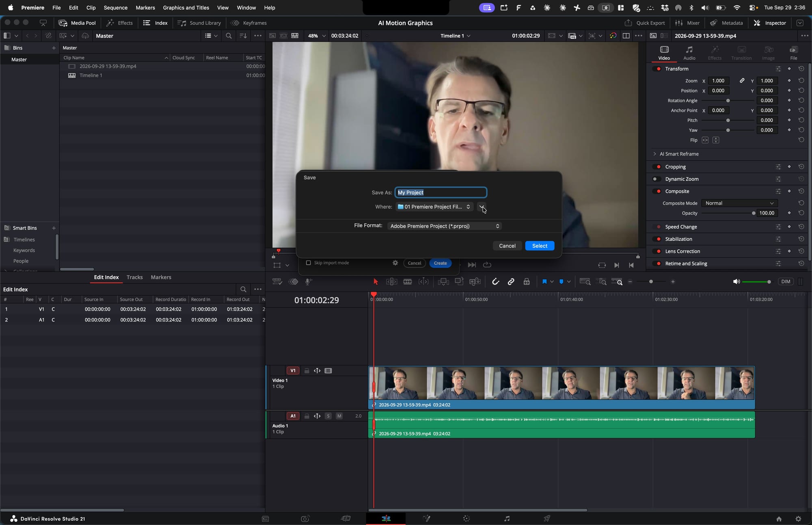Add a blue marker on the timeline
Screen dimensions: 812x525
(561, 282)
